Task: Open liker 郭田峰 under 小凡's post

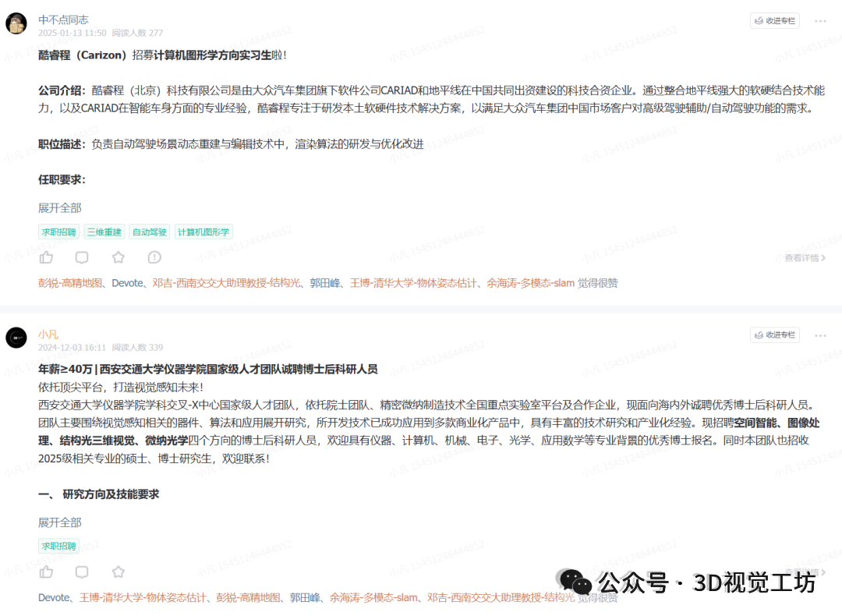Action: coord(305,597)
